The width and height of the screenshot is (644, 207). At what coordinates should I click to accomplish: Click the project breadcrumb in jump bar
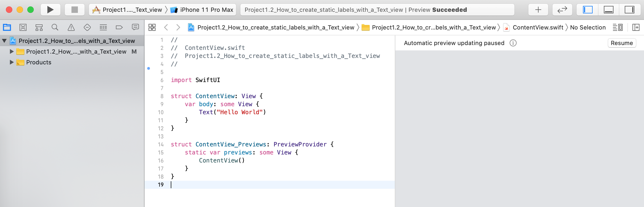tap(271, 27)
